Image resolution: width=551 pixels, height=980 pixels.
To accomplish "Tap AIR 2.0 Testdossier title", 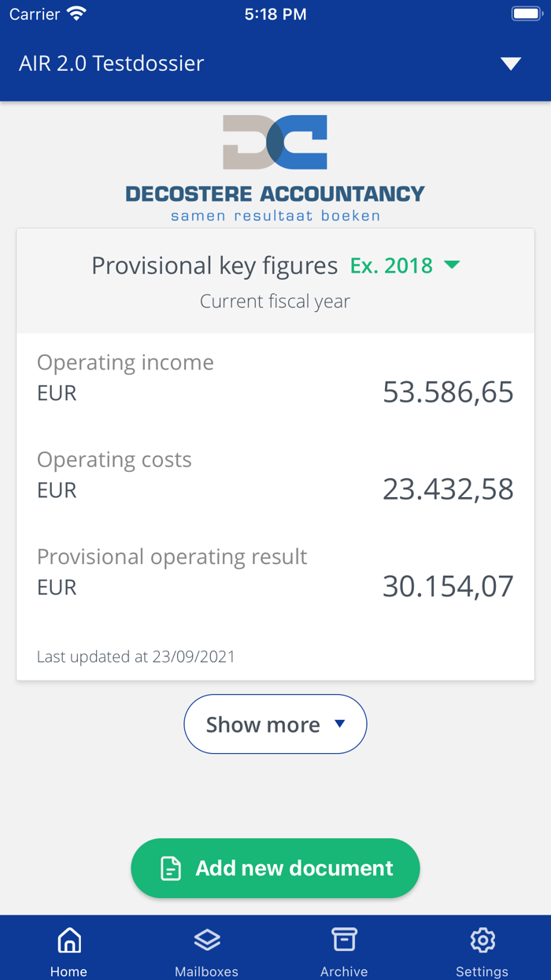I will [x=111, y=63].
